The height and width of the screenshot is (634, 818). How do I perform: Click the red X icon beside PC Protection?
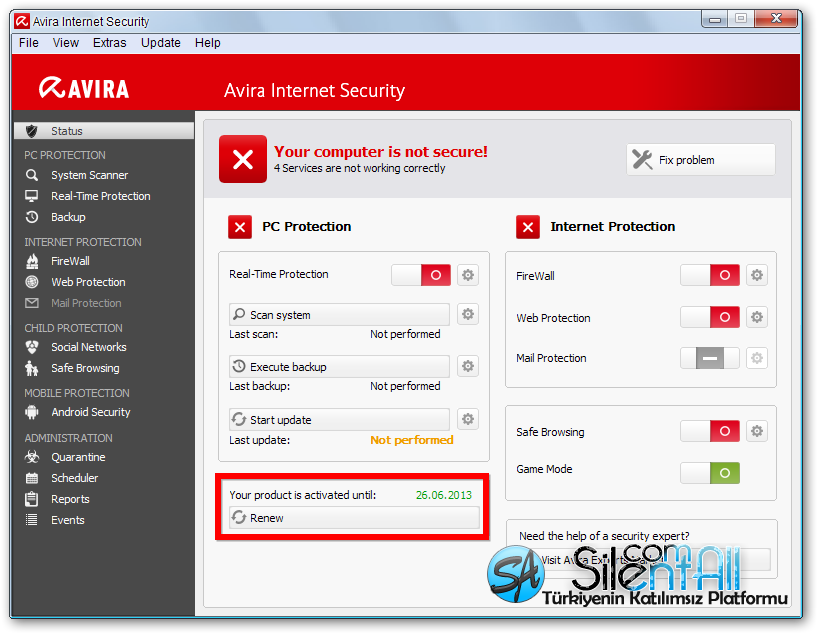[x=240, y=227]
